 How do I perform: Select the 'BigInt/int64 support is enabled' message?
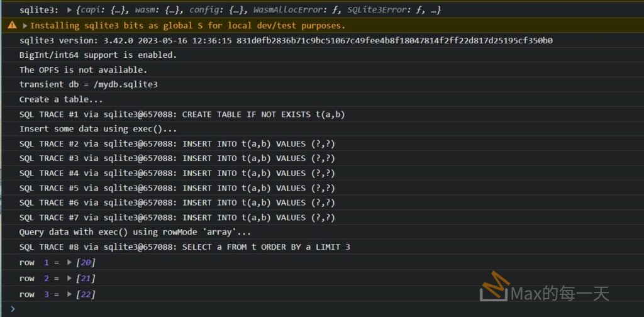pos(98,55)
